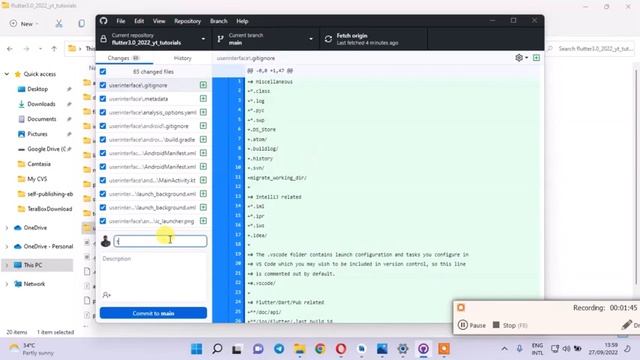This screenshot has height=360, width=640.
Task: Open Downloads in Quick access
Action: coord(41,104)
